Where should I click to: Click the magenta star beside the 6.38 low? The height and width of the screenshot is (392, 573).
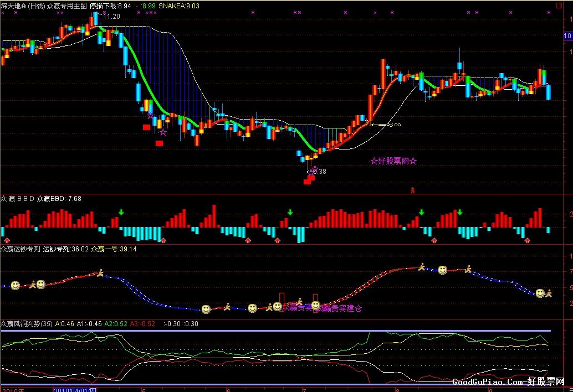315,169
